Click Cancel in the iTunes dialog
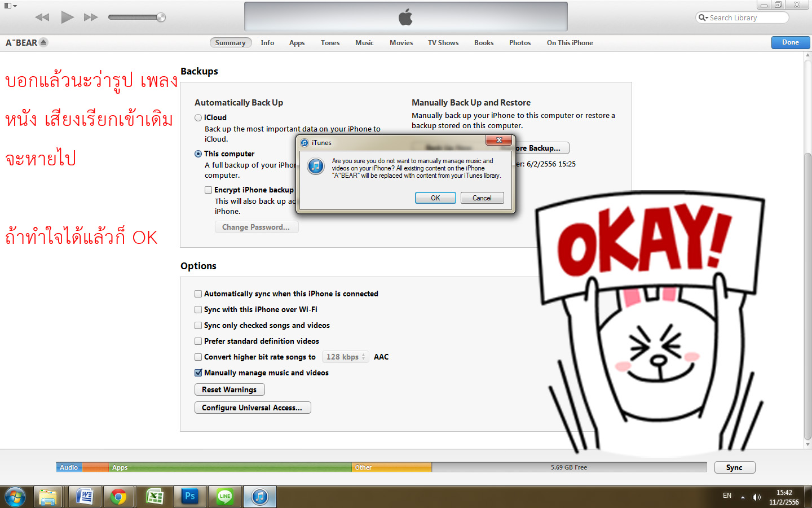This screenshot has width=812, height=508. click(x=482, y=198)
